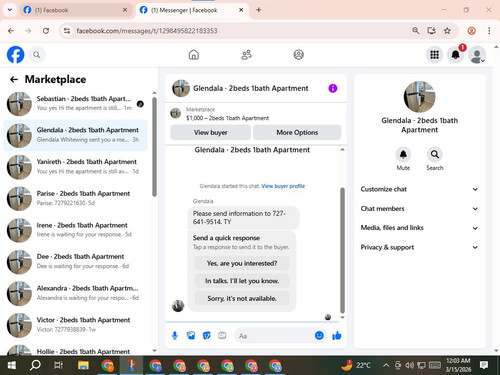The height and width of the screenshot is (375, 500).
Task: Open the account profile menu
Action: [477, 55]
